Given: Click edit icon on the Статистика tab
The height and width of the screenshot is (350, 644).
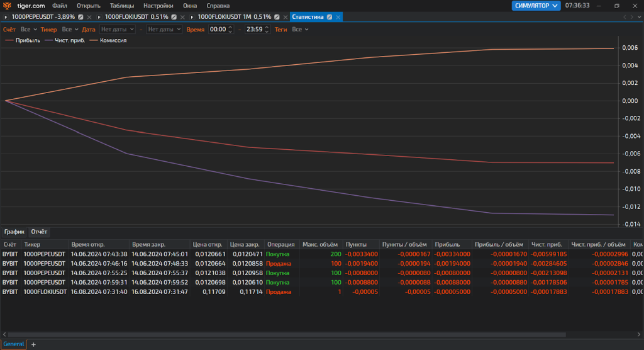Looking at the screenshot, I should (x=329, y=17).
